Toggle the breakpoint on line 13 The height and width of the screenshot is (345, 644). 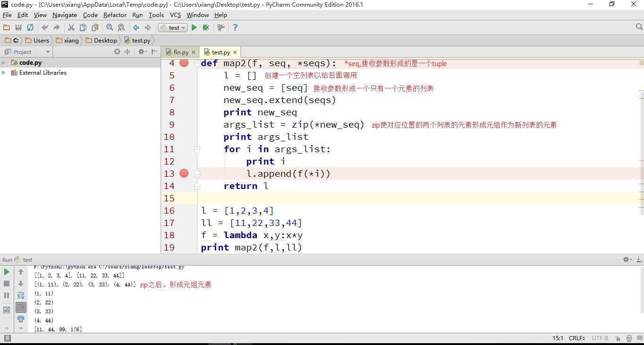click(x=184, y=174)
